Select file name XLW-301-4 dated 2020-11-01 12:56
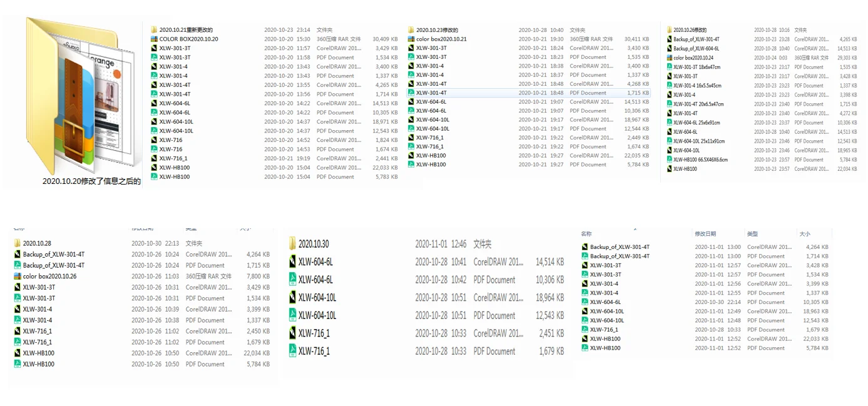This screenshot has height=406, width=868. coord(604,283)
